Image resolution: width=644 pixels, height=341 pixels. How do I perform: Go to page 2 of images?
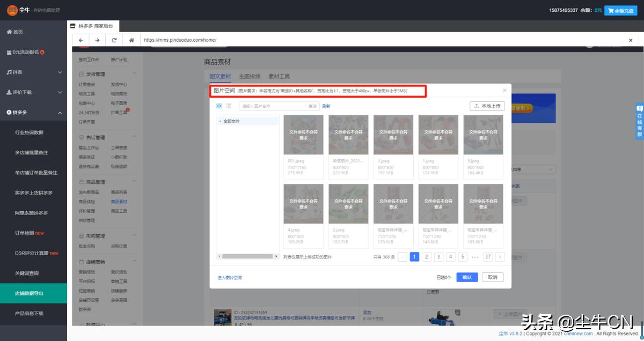tap(426, 257)
